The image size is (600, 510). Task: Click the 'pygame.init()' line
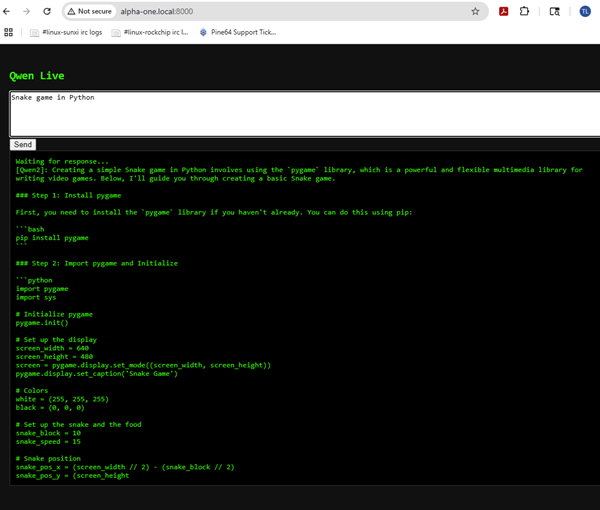point(42,323)
